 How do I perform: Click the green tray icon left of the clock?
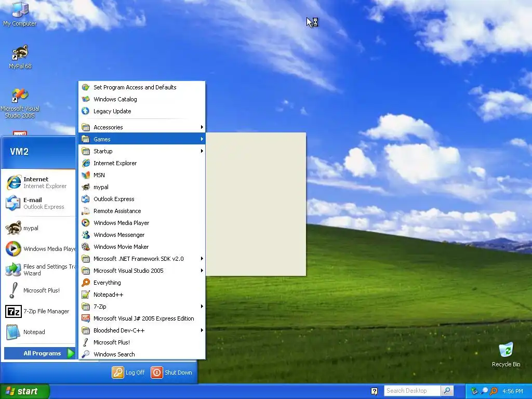475,391
